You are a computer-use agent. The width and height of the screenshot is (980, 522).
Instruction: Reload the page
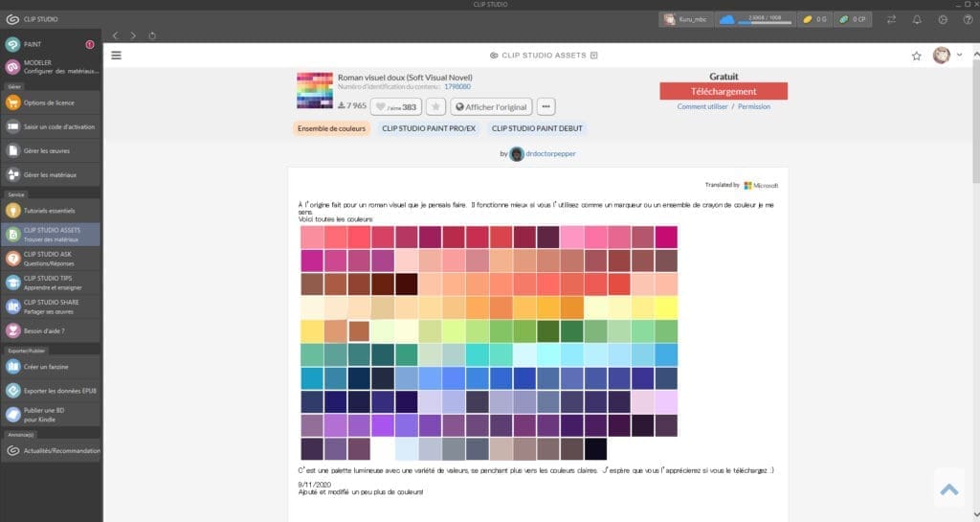coord(152,35)
